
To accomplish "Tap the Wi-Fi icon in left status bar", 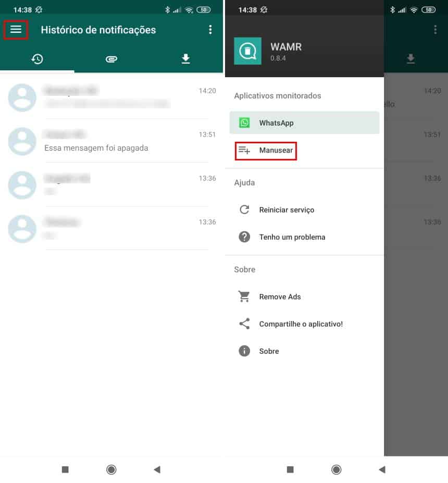I will click(189, 10).
